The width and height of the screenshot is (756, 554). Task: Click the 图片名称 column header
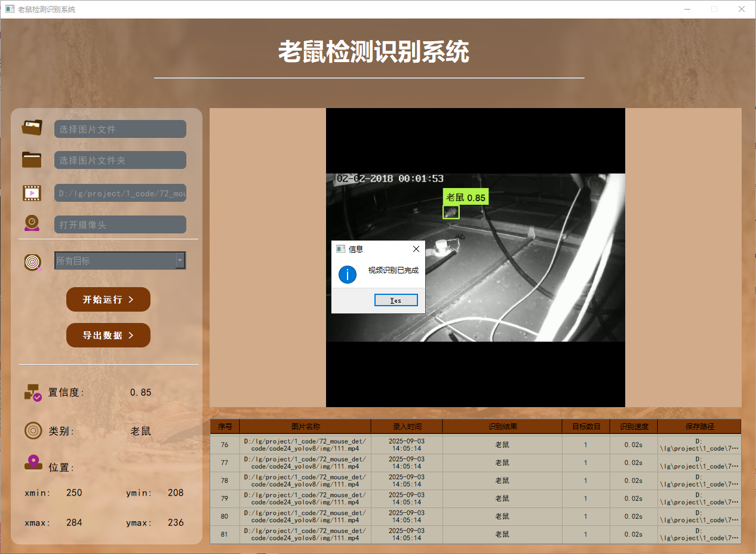click(306, 426)
